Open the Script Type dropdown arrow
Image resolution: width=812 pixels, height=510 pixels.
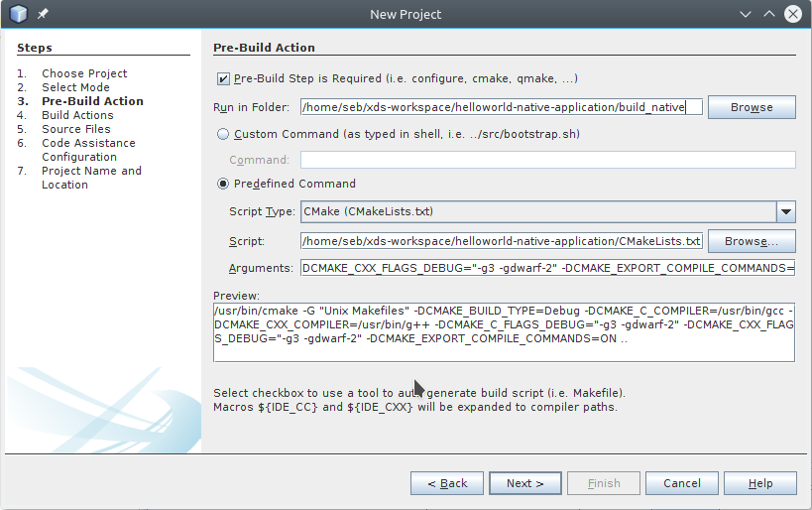pyautogui.click(x=785, y=211)
